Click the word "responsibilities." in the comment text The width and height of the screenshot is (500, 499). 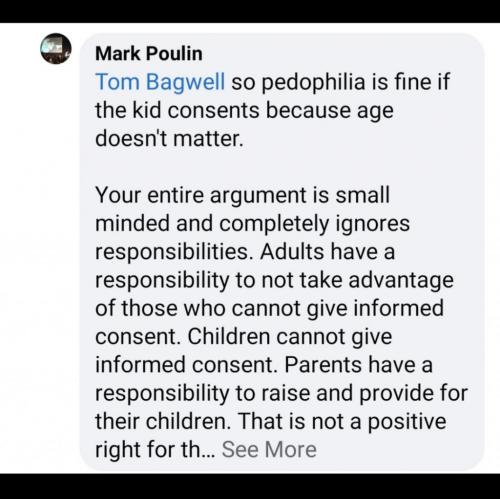tap(172, 252)
